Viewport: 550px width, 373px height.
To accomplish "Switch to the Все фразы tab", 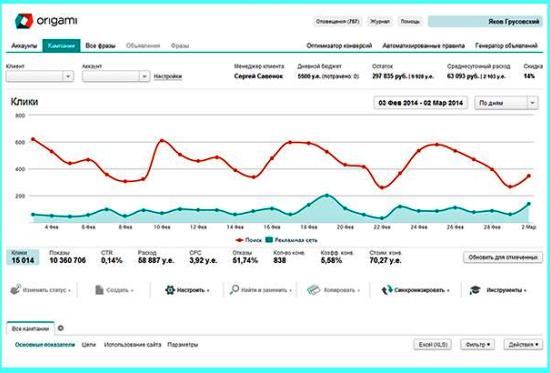I will point(100,46).
